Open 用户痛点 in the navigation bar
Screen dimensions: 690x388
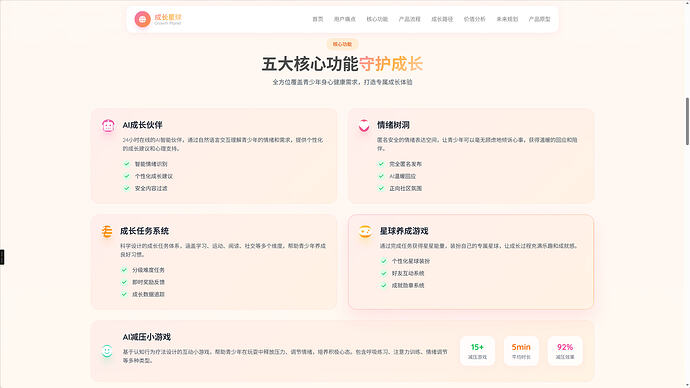(x=345, y=19)
